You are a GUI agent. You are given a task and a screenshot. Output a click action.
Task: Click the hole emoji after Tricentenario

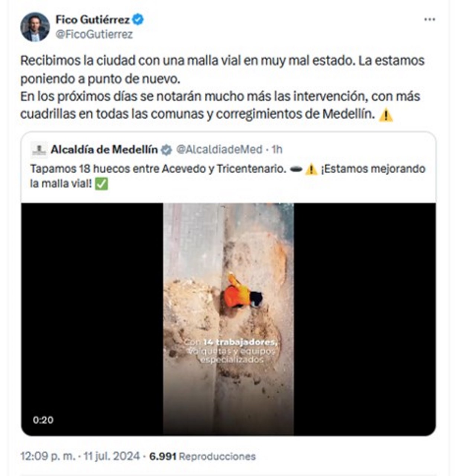[x=296, y=169]
